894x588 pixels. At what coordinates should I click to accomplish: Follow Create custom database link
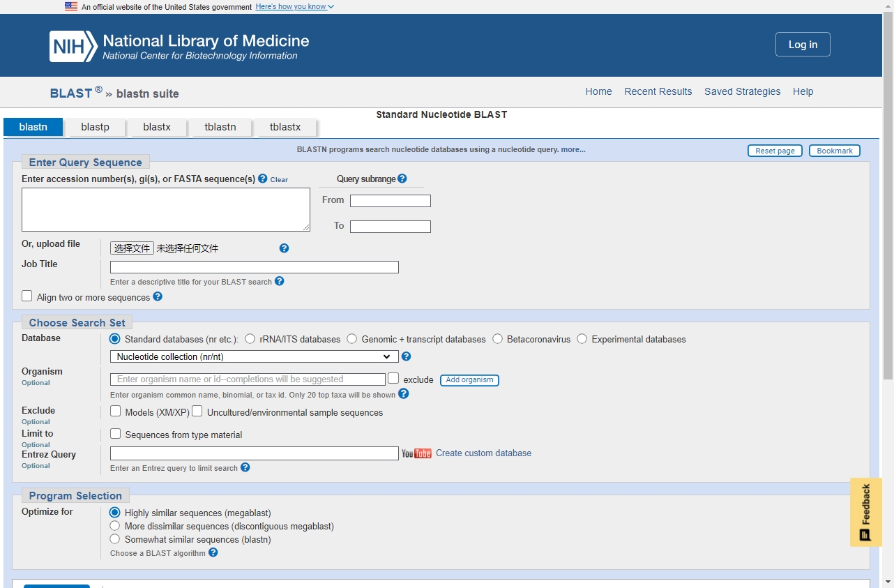click(x=483, y=453)
